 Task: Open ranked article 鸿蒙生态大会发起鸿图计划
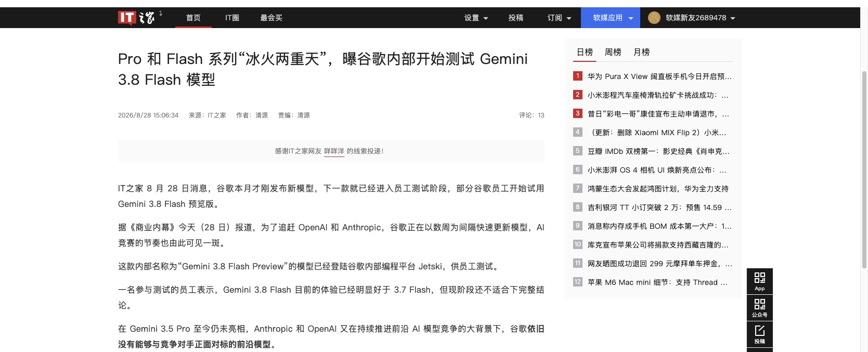pyautogui.click(x=658, y=189)
